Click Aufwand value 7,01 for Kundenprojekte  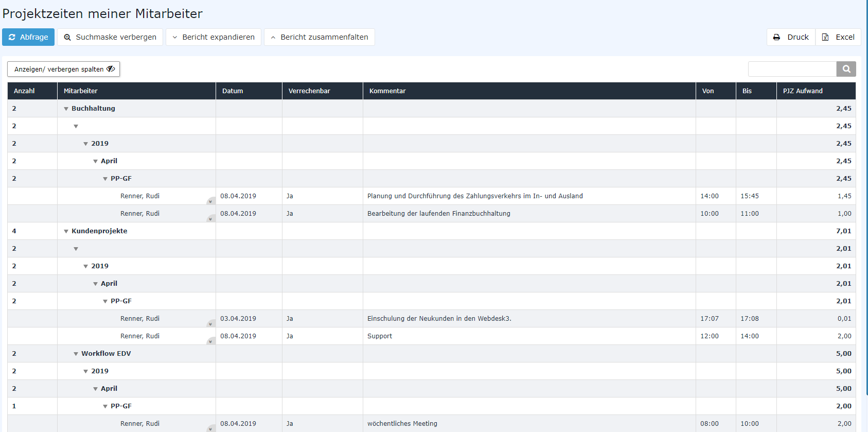point(844,231)
